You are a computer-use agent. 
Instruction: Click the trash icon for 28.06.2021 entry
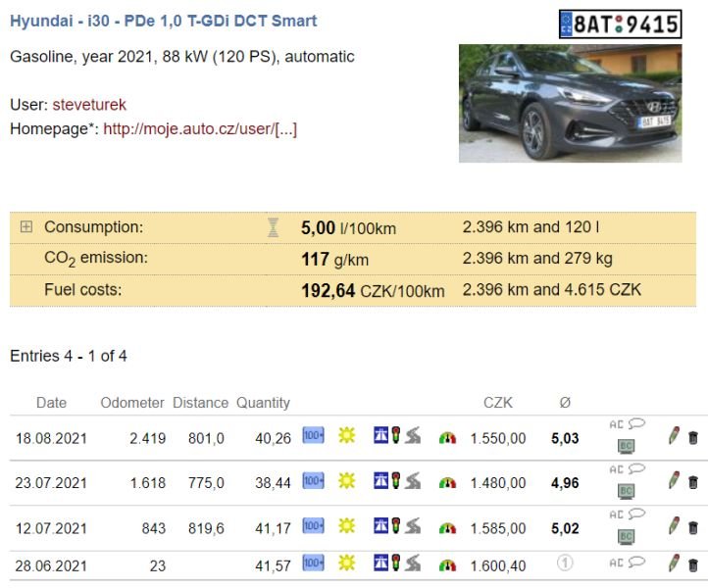[693, 563]
